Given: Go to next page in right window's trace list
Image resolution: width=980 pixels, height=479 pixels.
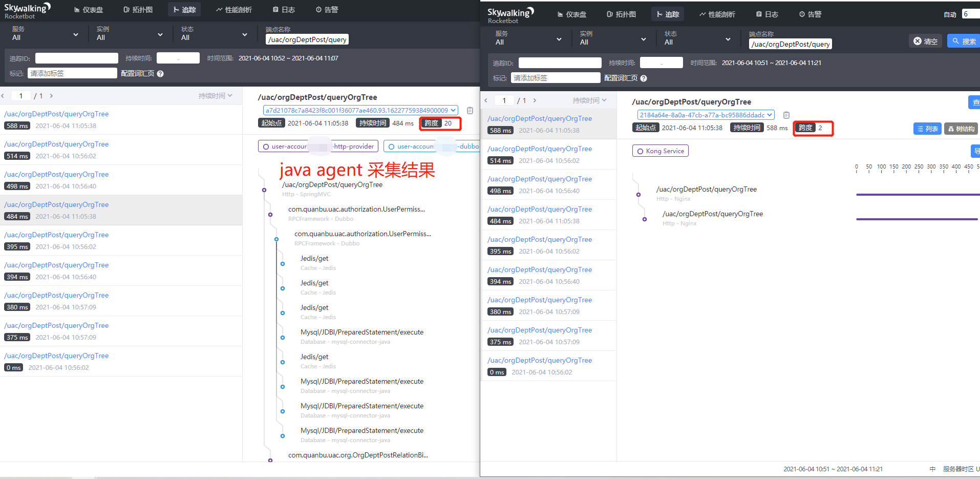Looking at the screenshot, I should (x=535, y=100).
